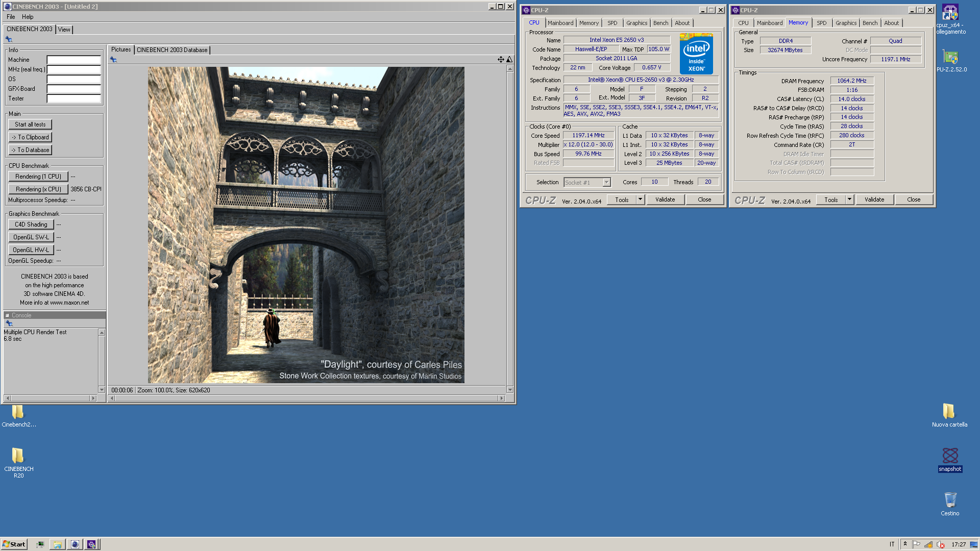The height and width of the screenshot is (551, 980).
Task: Click the Intel Xeon inside logo in CPU-Z
Action: [696, 54]
